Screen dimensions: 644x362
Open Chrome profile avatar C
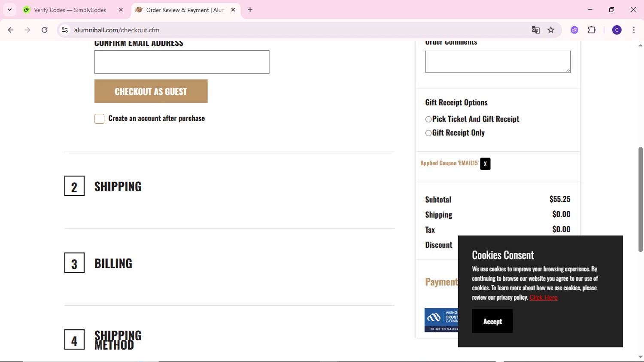point(617,30)
